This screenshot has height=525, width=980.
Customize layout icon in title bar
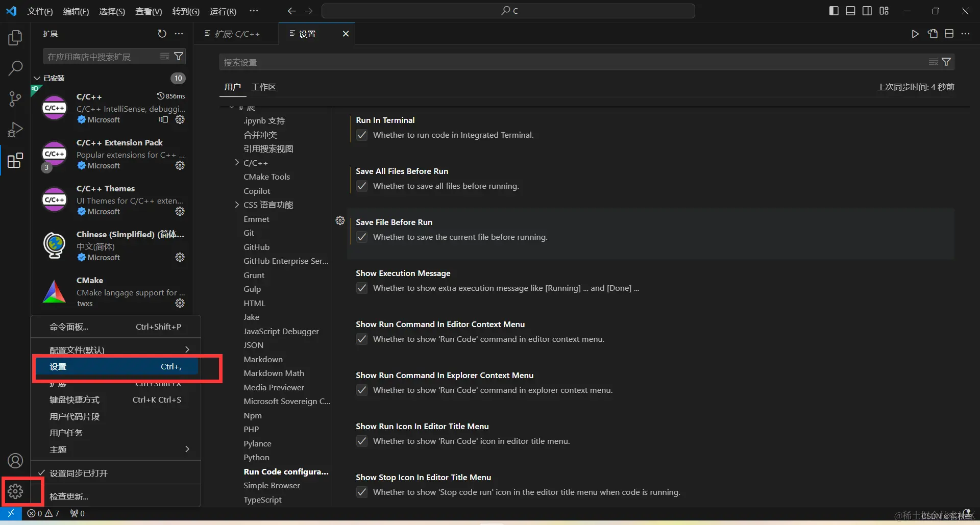coord(884,11)
